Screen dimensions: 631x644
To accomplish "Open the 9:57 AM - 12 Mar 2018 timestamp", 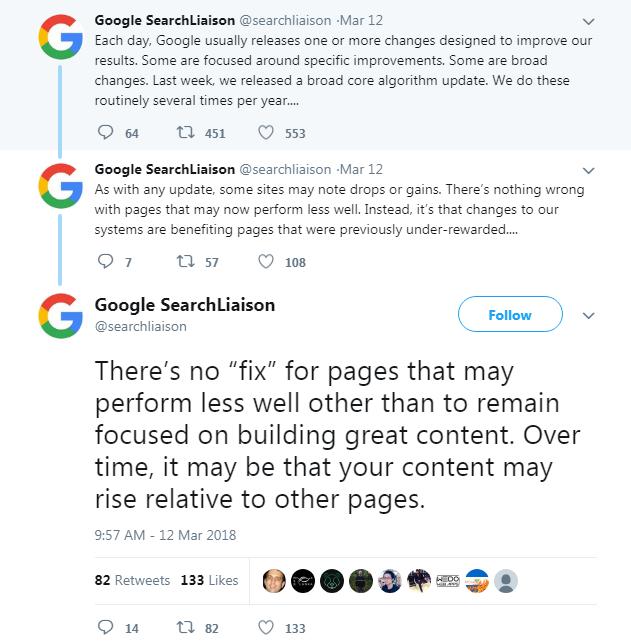I will 165,535.
